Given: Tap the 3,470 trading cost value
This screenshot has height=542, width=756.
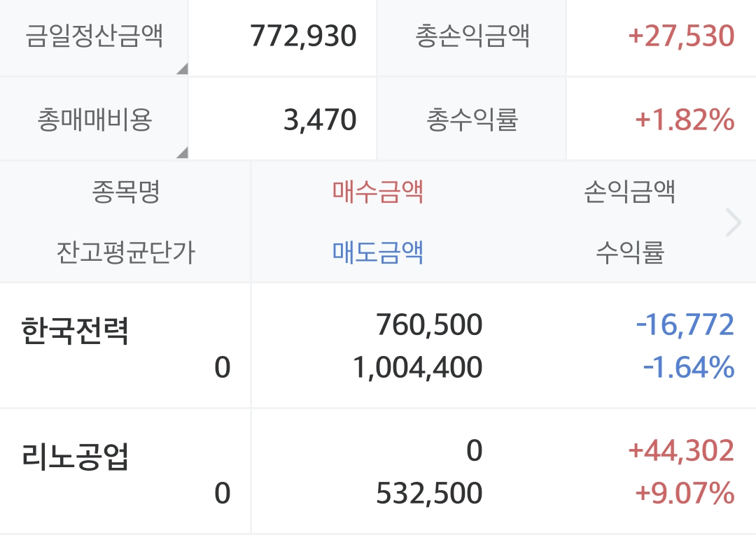Looking at the screenshot, I should (x=320, y=120).
